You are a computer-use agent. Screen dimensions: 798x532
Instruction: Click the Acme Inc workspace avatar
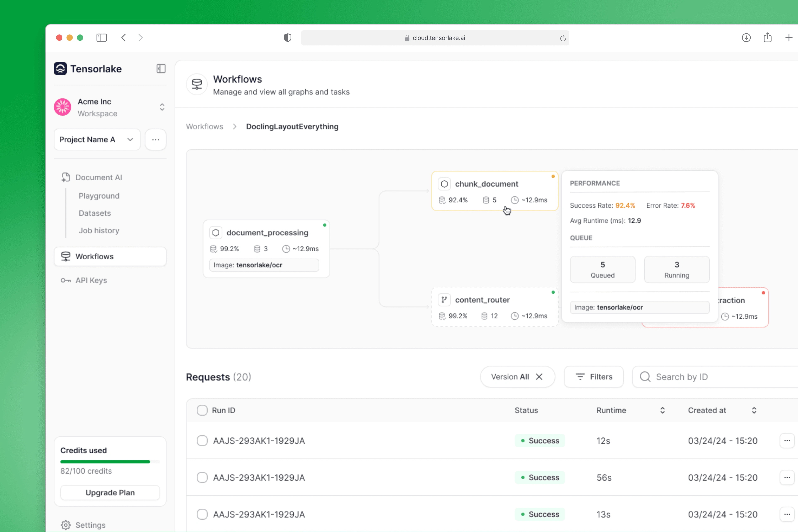point(62,107)
